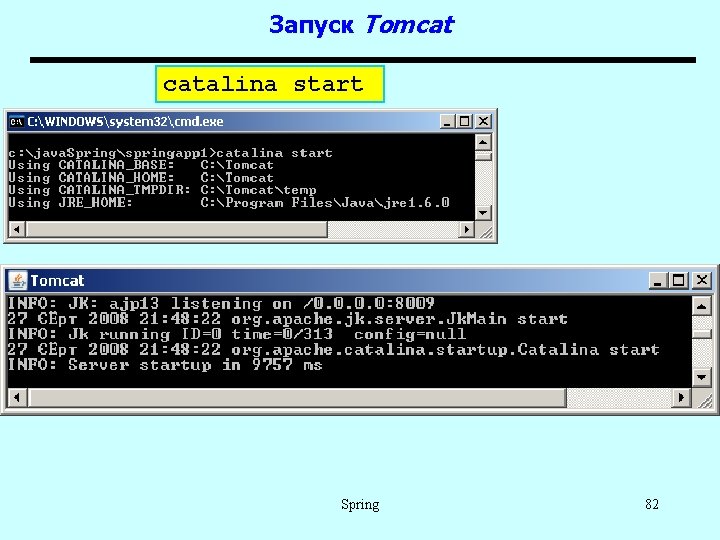The width and height of the screenshot is (720, 540).
Task: Click the 'Using JRE_HOME' line
Action: coord(229,202)
